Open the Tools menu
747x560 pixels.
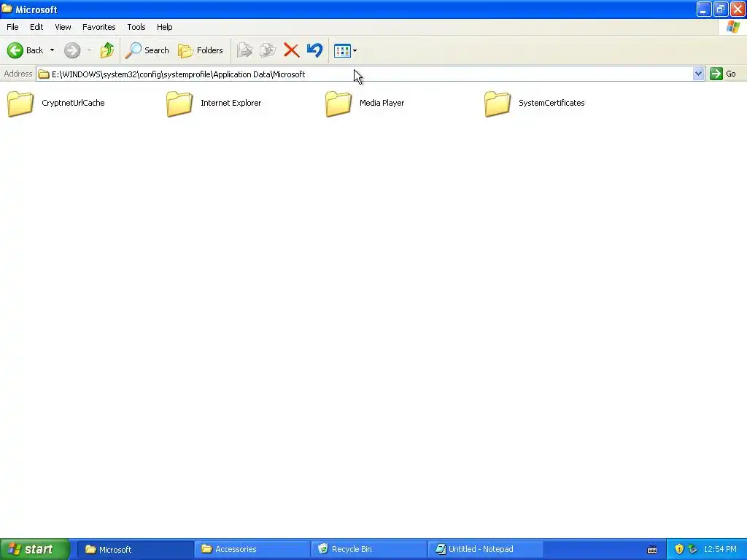pos(136,27)
